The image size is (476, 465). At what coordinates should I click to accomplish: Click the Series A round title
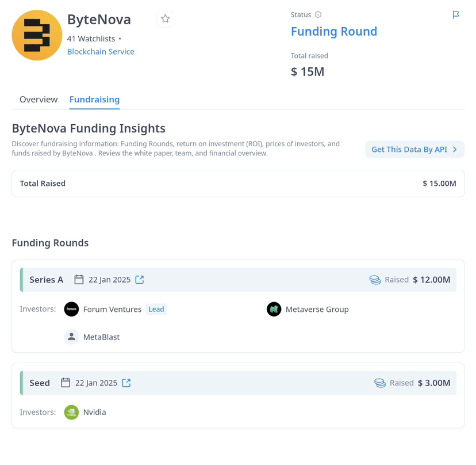(x=46, y=280)
